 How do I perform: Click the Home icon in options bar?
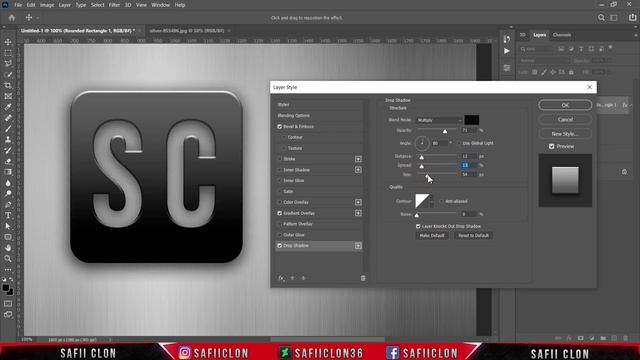(12, 18)
